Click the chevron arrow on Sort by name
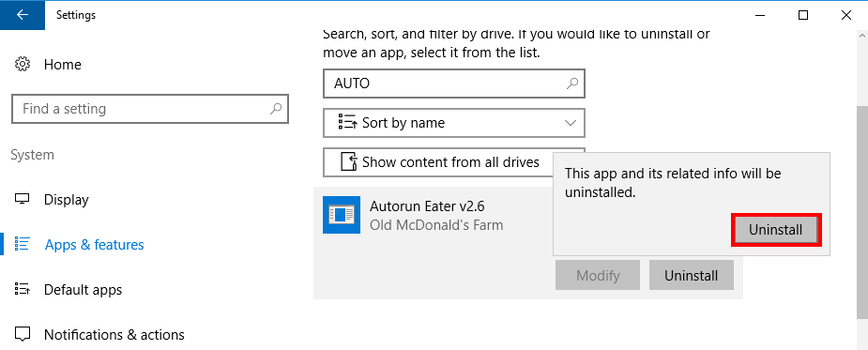 pos(571,123)
